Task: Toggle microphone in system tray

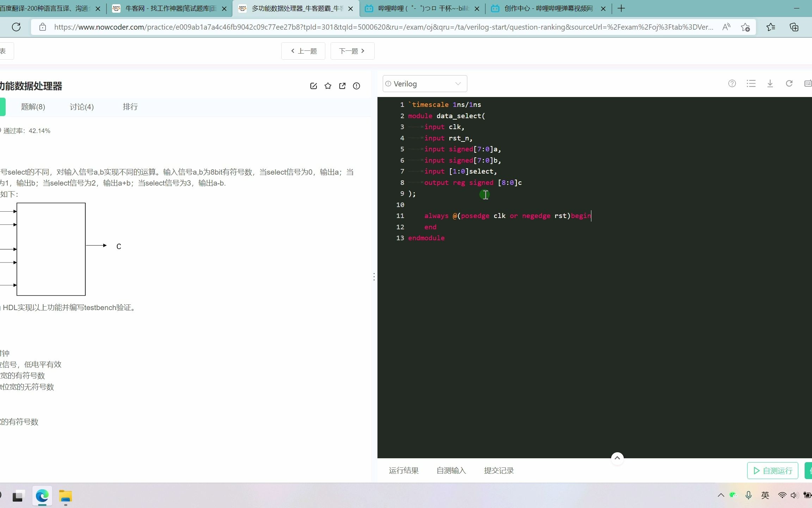Action: coord(749,495)
